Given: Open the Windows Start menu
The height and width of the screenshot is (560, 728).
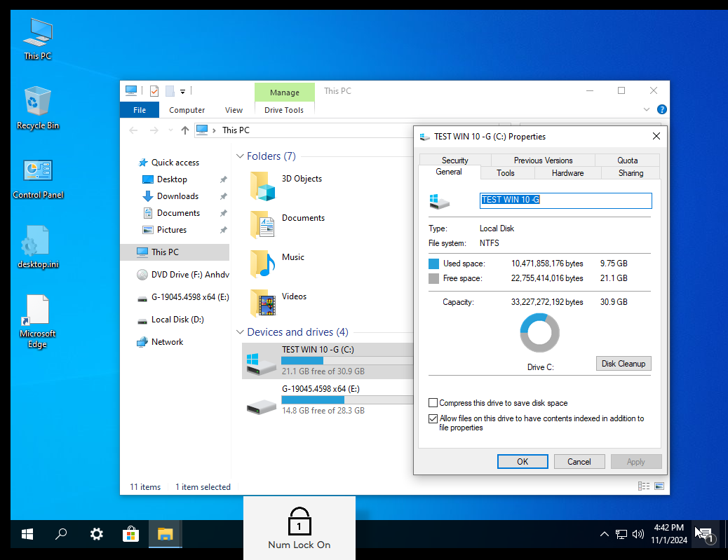Looking at the screenshot, I should pos(27,534).
